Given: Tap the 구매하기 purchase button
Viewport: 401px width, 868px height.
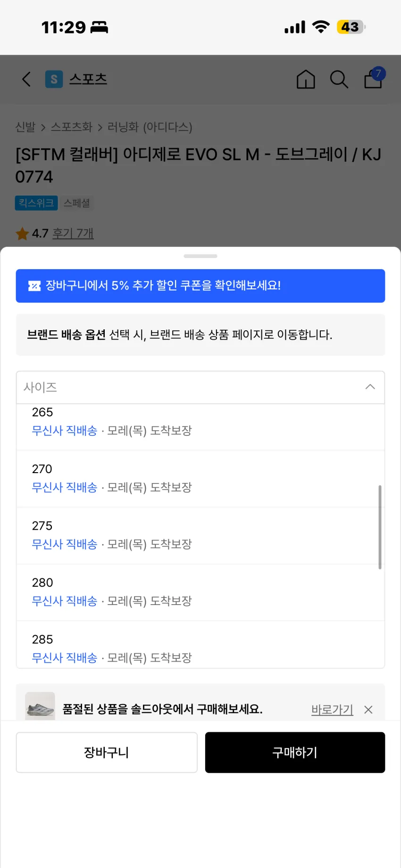Looking at the screenshot, I should pos(295,752).
